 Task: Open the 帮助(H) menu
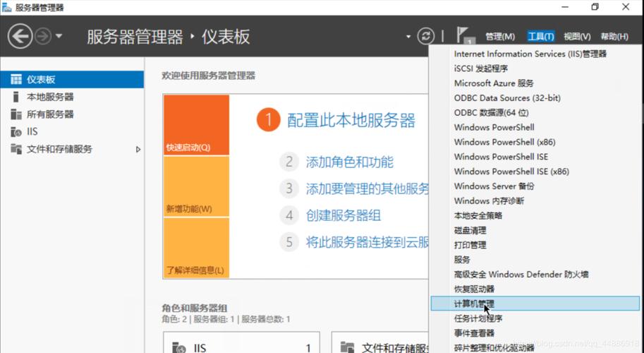coord(614,37)
